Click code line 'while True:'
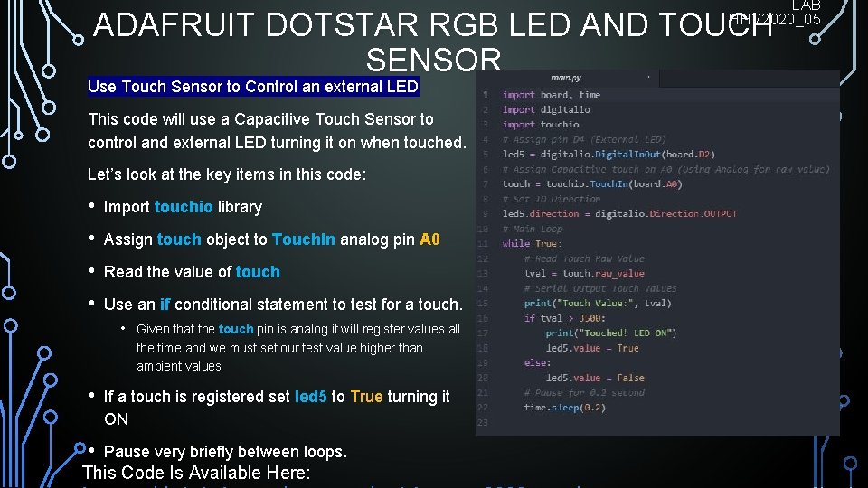Viewport: 868px width, 488px height. coord(532,244)
